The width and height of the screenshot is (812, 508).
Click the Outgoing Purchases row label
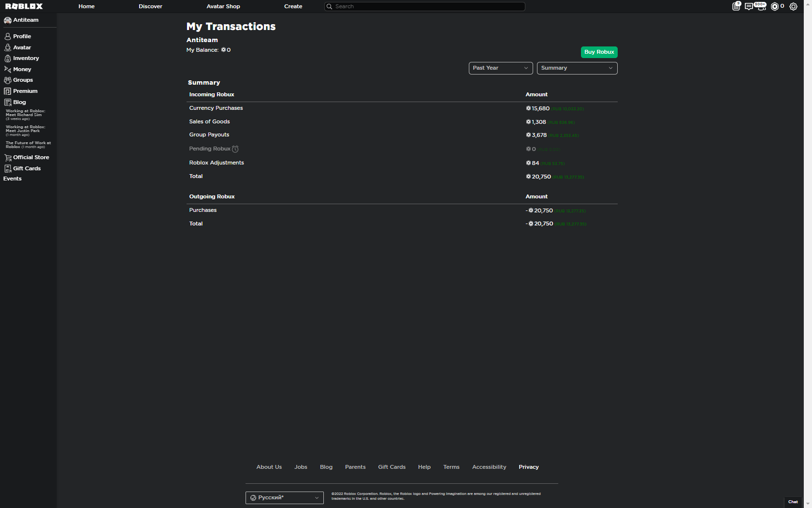(x=203, y=210)
